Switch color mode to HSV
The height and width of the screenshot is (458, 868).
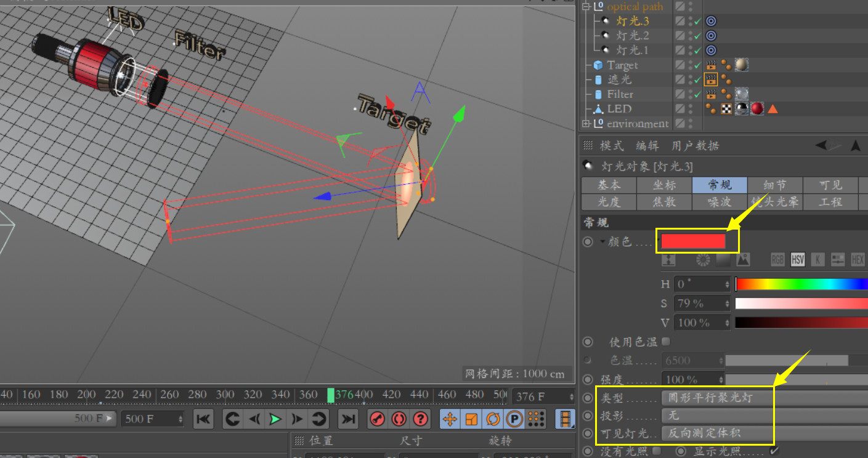798,260
